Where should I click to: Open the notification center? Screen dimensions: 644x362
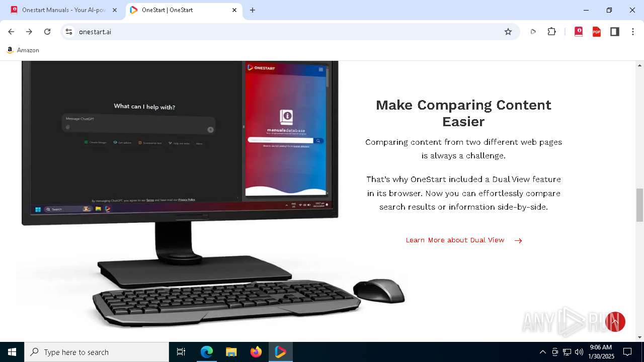coord(627,352)
